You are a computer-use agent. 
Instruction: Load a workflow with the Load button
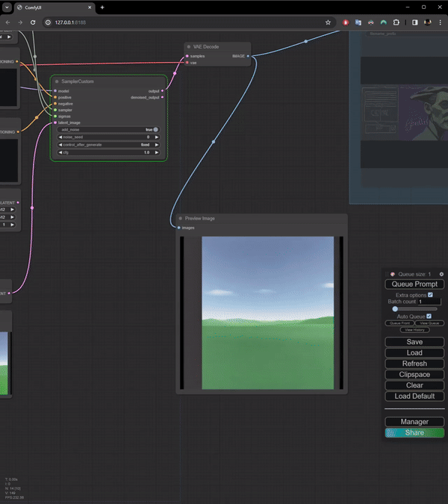414,352
